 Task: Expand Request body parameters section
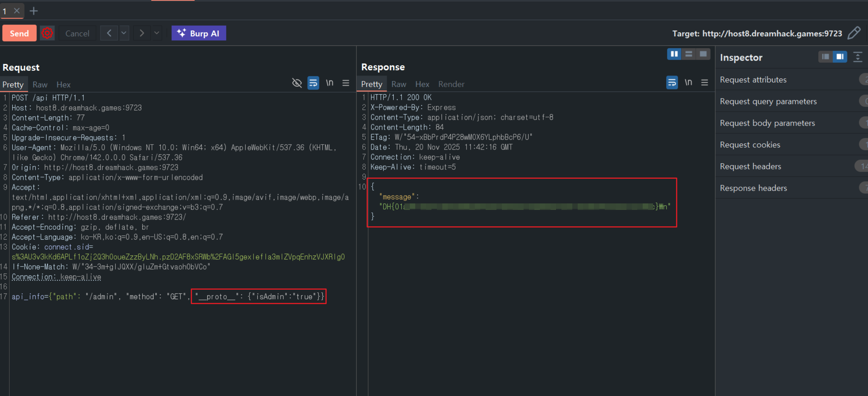(x=767, y=123)
